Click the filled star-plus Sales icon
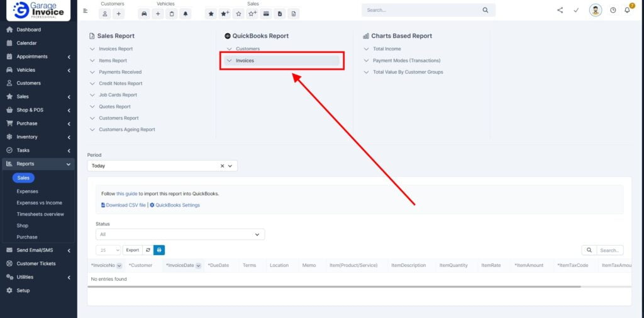644x318 pixels. 225,14
